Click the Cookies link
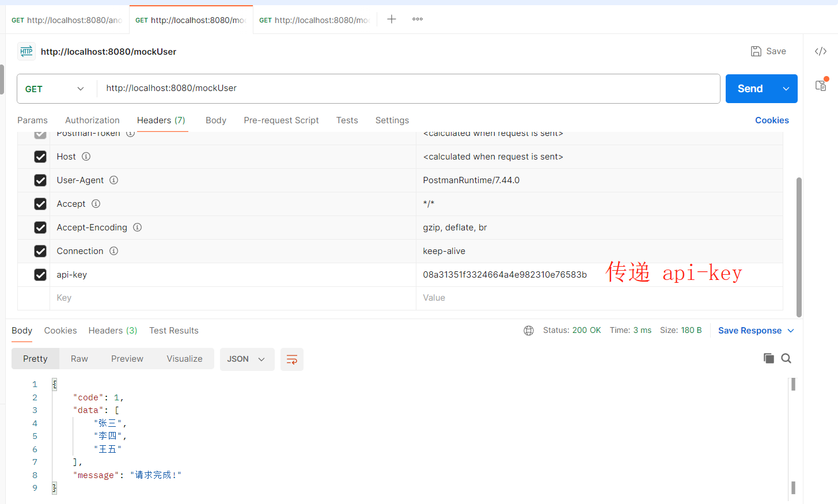This screenshot has width=838, height=504. (x=772, y=120)
